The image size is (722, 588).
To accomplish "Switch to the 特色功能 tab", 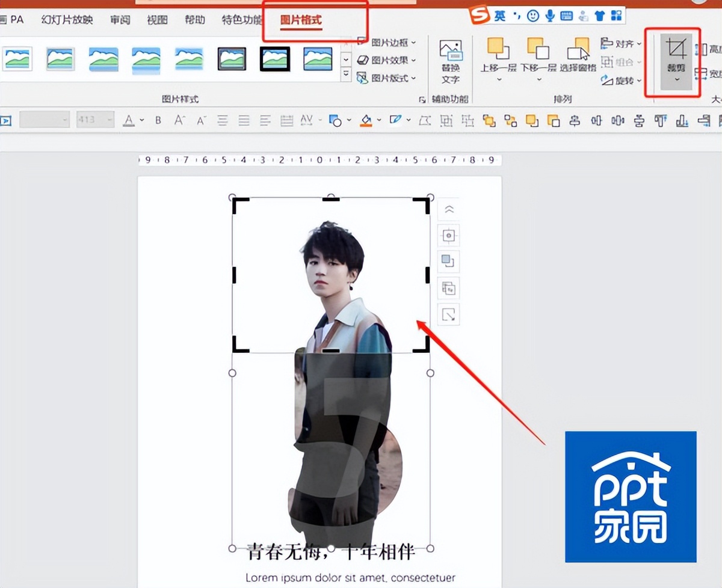I will pyautogui.click(x=243, y=20).
